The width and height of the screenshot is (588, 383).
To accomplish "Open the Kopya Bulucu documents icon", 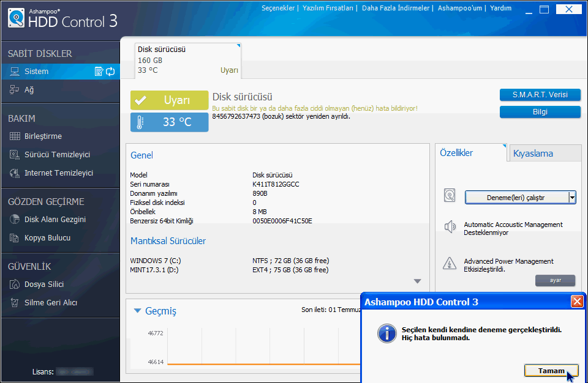I will tap(14, 237).
